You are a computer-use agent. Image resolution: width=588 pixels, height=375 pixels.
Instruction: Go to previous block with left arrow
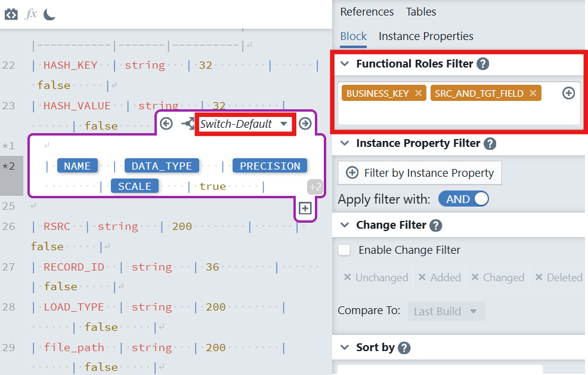click(x=166, y=124)
